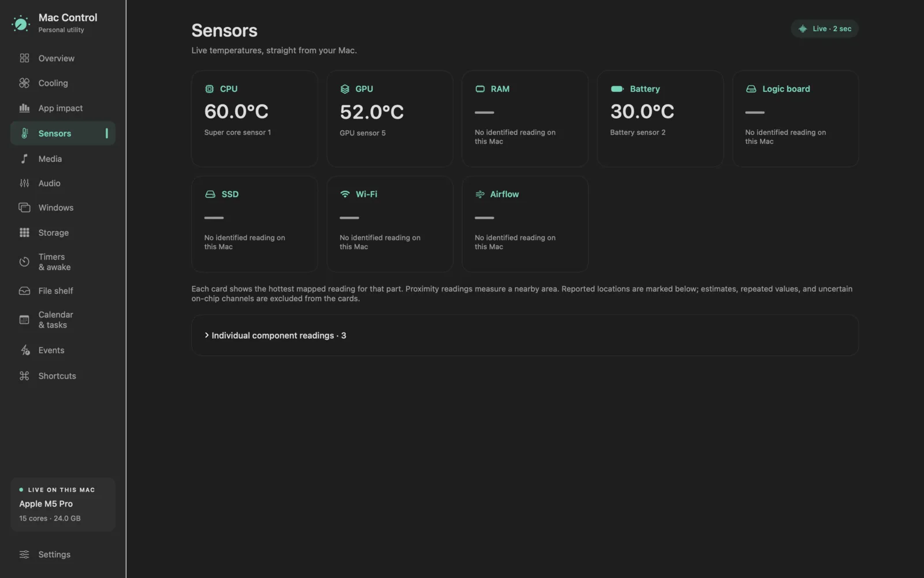Image resolution: width=924 pixels, height=578 pixels.
Task: Click the Calendar & tasks icon
Action: pyautogui.click(x=24, y=320)
